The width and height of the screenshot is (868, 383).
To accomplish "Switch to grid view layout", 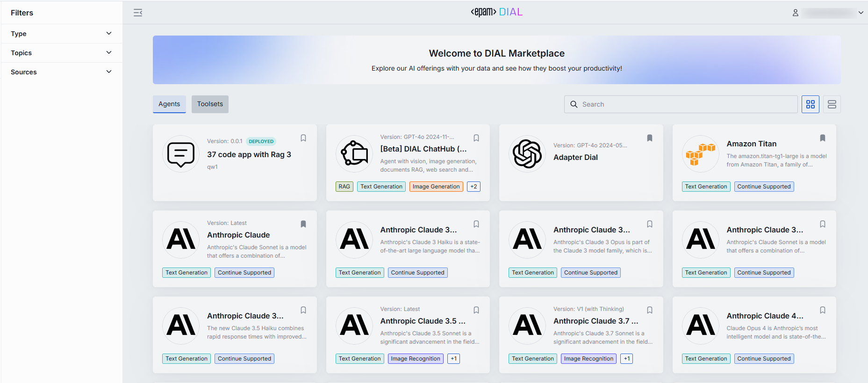I will pyautogui.click(x=810, y=104).
